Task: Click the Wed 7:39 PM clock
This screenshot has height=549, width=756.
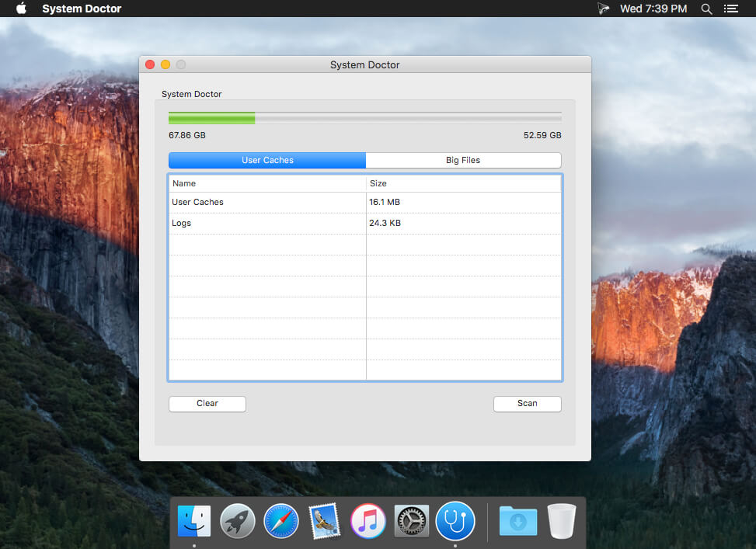Action: (653, 9)
